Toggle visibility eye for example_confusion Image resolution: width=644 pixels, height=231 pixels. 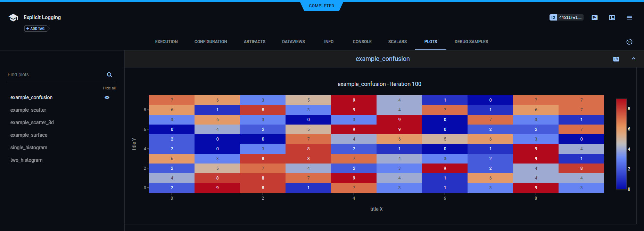pyautogui.click(x=107, y=98)
